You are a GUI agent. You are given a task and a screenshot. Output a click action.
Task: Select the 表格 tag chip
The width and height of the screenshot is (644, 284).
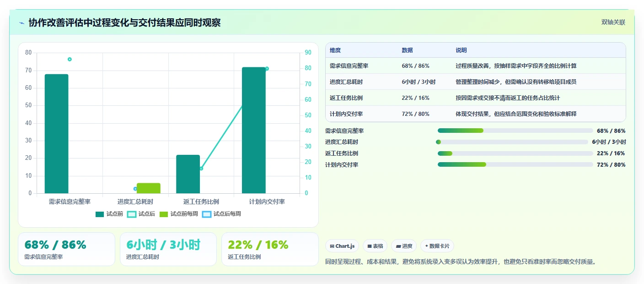375,246
